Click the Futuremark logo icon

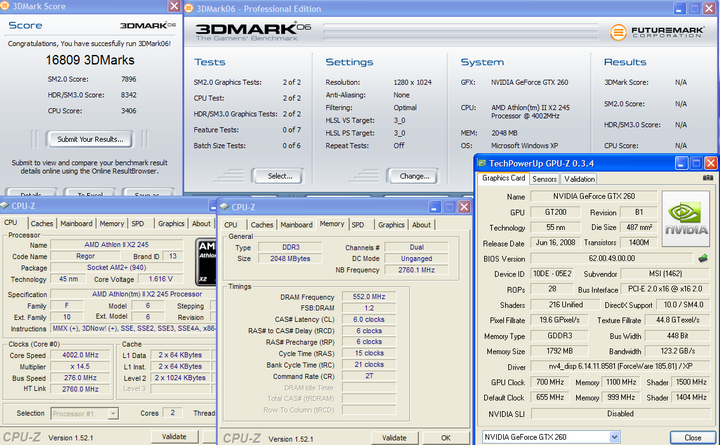[x=618, y=32]
